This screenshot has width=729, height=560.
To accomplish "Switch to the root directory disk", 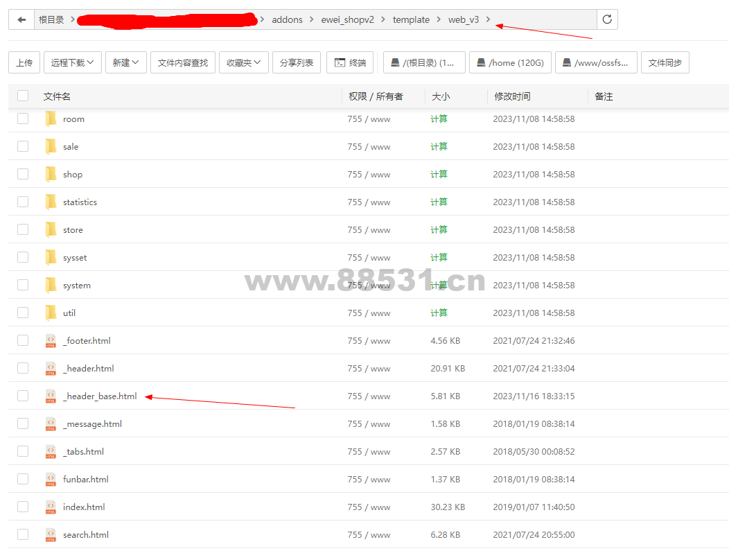I will (424, 62).
